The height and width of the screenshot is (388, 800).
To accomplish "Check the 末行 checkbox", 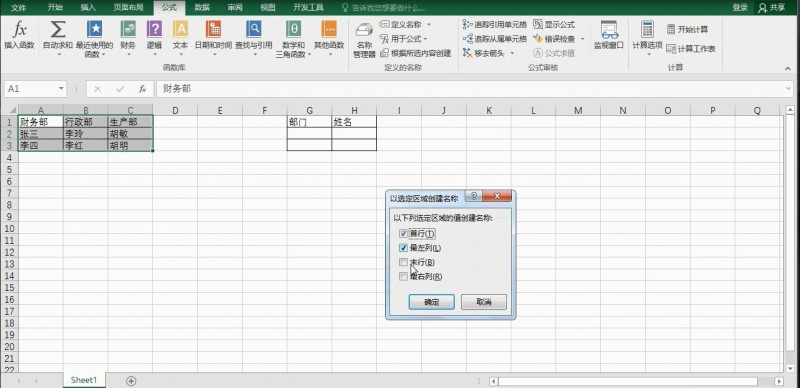I will click(404, 262).
